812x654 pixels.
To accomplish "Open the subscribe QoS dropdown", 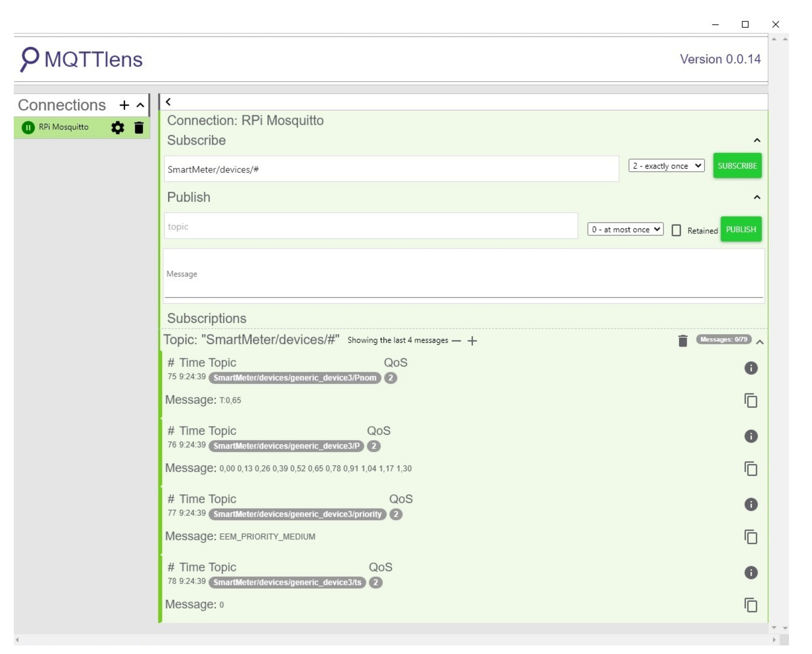I will (666, 166).
